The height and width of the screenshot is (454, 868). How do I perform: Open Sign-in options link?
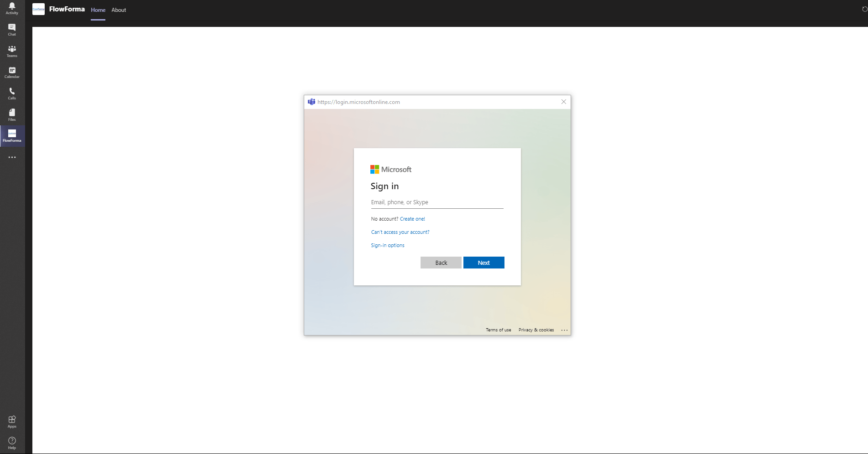[x=387, y=245]
